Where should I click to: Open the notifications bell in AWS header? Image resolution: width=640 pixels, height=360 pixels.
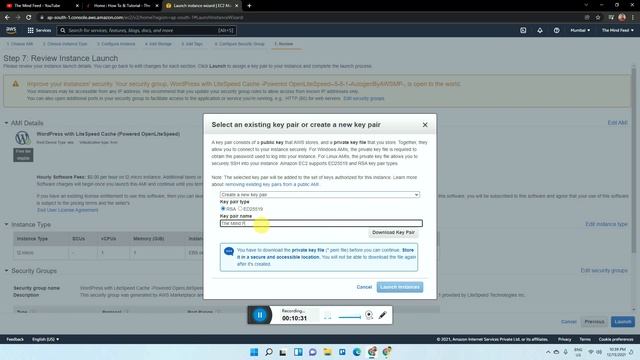(x=540, y=30)
